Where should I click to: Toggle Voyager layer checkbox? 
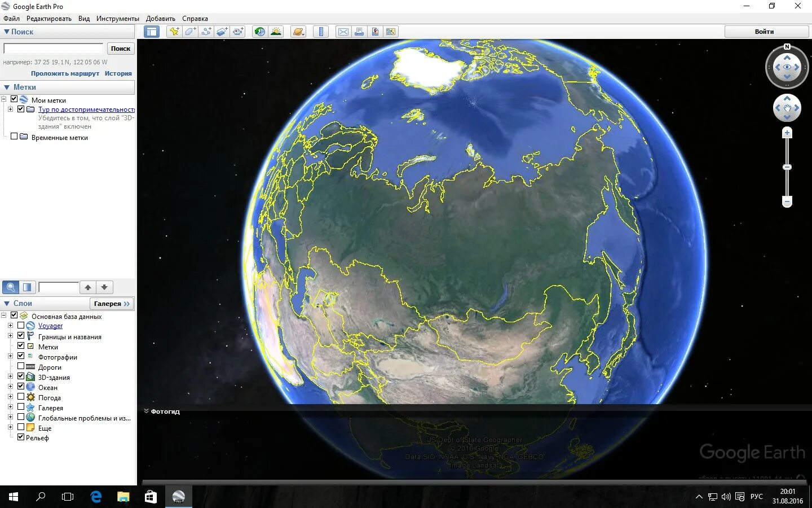21,325
